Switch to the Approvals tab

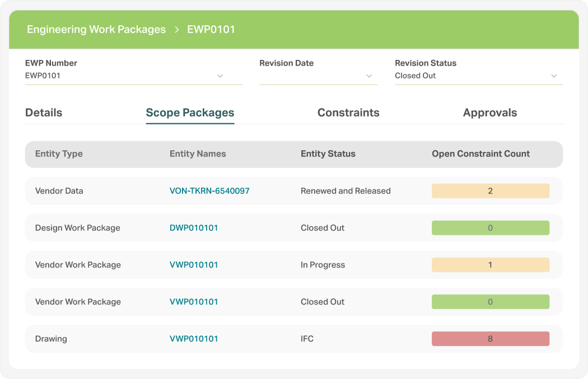(x=490, y=112)
